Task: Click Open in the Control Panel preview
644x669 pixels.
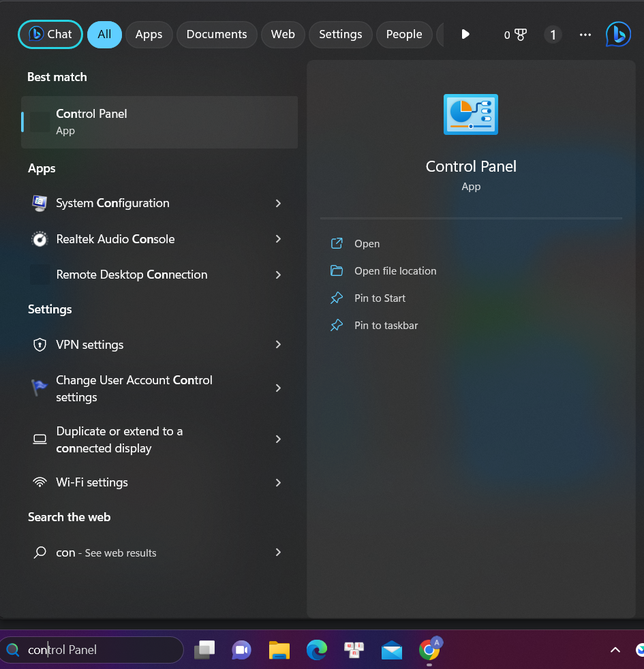Action: pyautogui.click(x=367, y=244)
